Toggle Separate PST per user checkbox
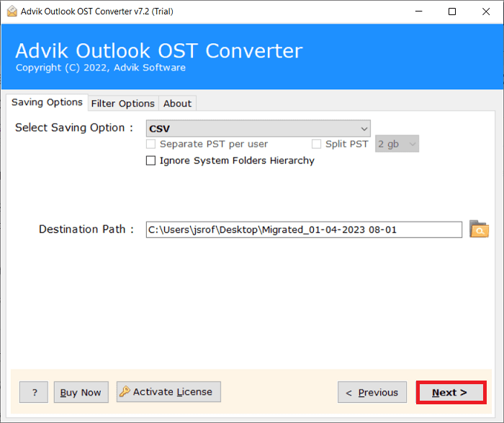504x423 pixels. 150,144
